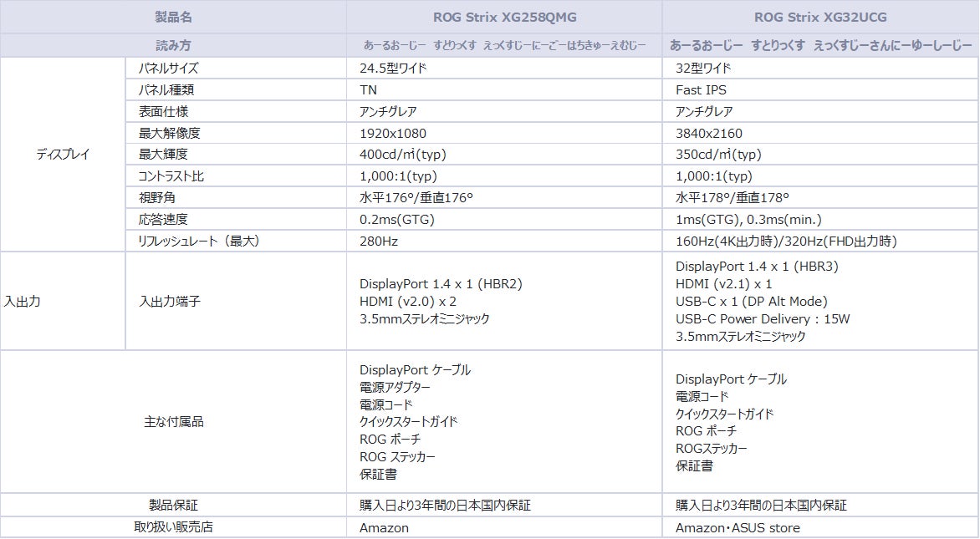Screen dimensions: 980x539
Task: Select the TN panel type value
Action: (368, 90)
